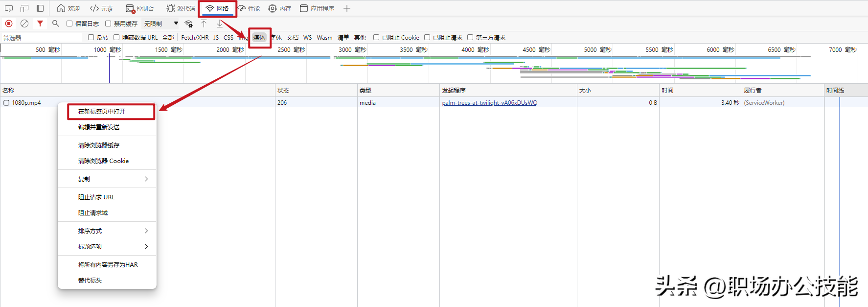
Task: Click the 发起程序 column header
Action: pos(508,90)
